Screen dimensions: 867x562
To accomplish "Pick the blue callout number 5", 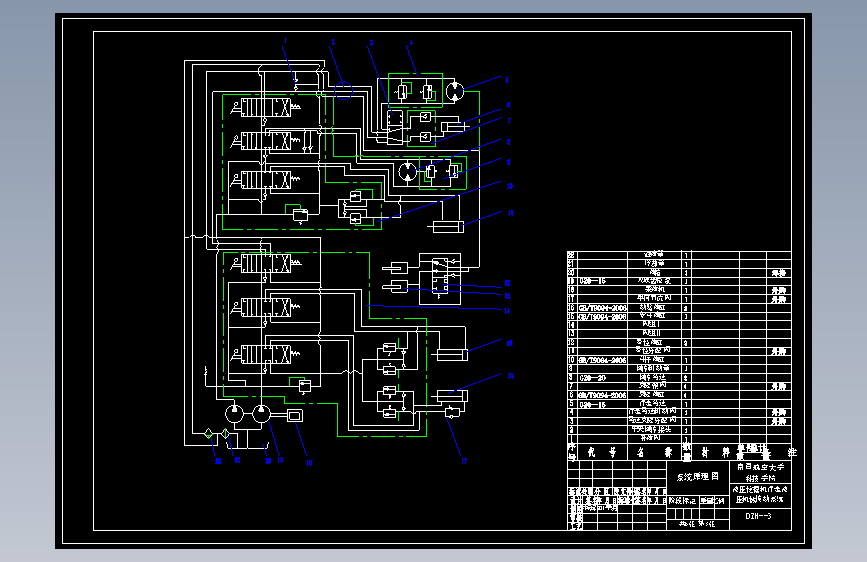I will click(x=506, y=80).
